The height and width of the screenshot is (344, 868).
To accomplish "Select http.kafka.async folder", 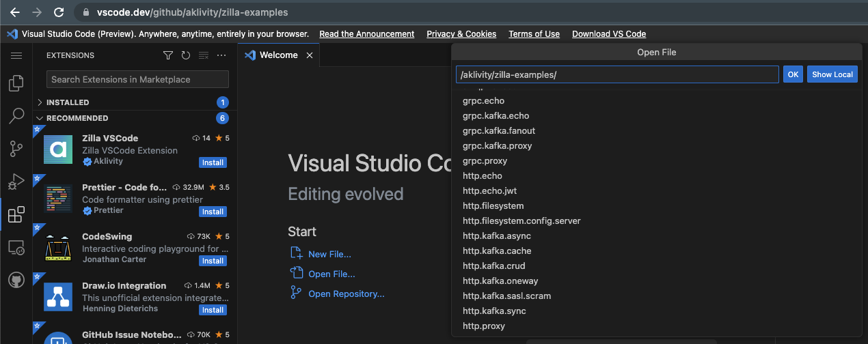I will tap(656, 236).
